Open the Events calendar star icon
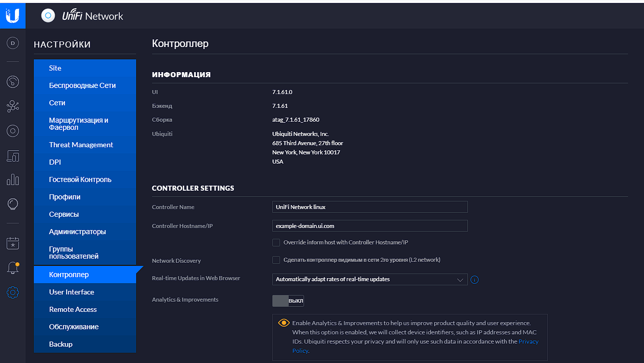Screen dimensions: 644x363 [13, 243]
